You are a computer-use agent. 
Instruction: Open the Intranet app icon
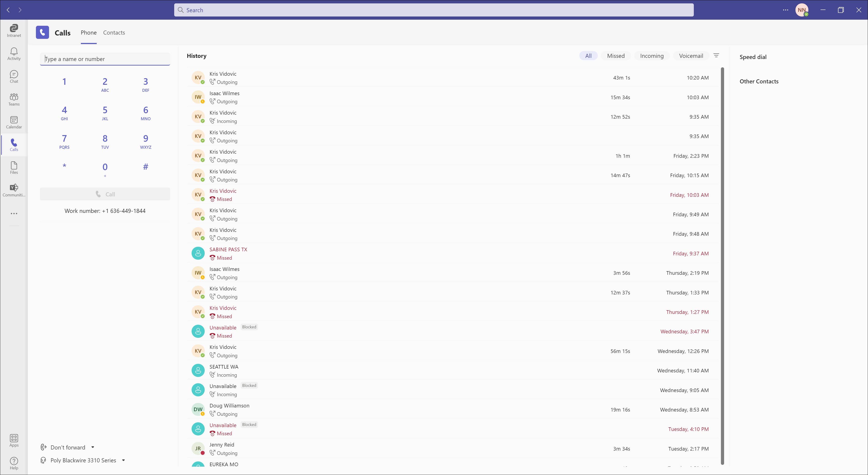click(x=14, y=30)
